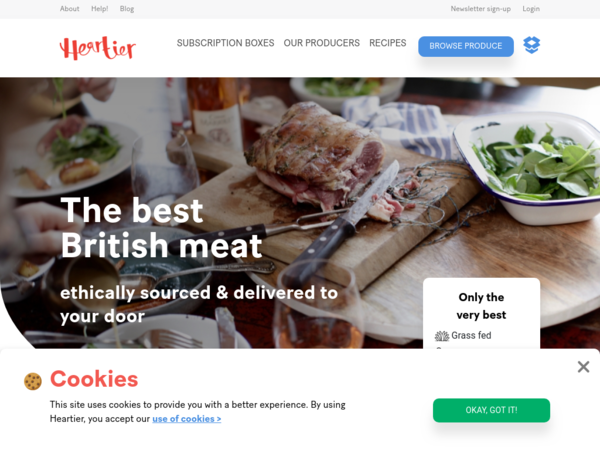Open Newsletter sign-up
The image size is (600, 450).
click(481, 9)
